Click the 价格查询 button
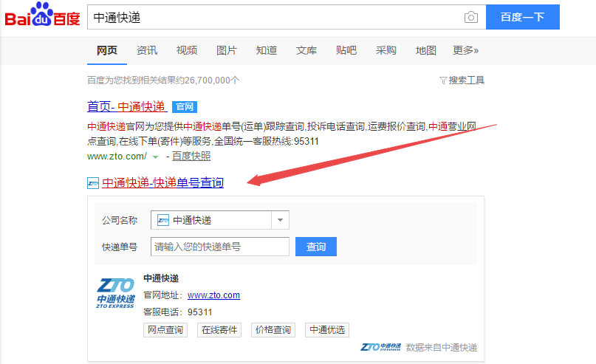This screenshot has width=596, height=364. coord(273,330)
